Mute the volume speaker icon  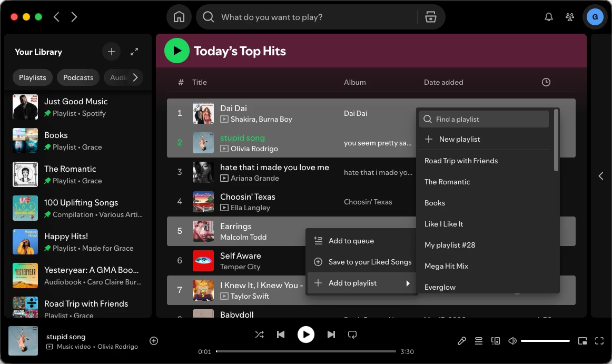click(x=512, y=341)
